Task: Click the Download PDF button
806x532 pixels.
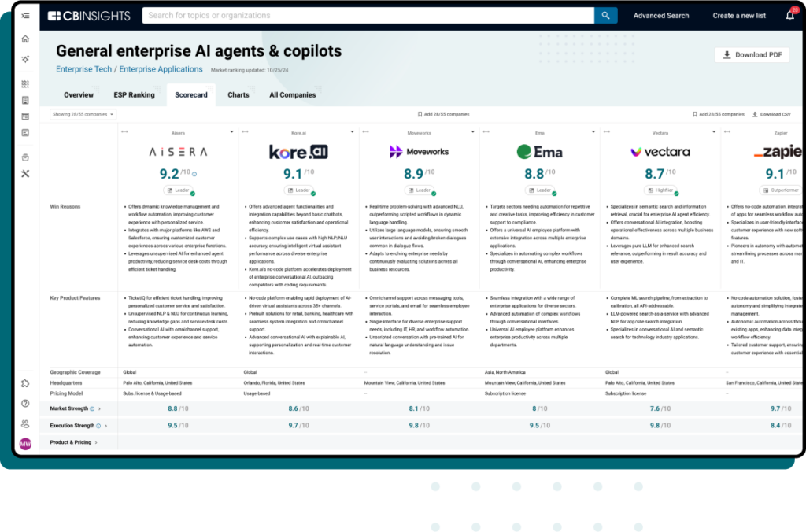Action: (752, 55)
